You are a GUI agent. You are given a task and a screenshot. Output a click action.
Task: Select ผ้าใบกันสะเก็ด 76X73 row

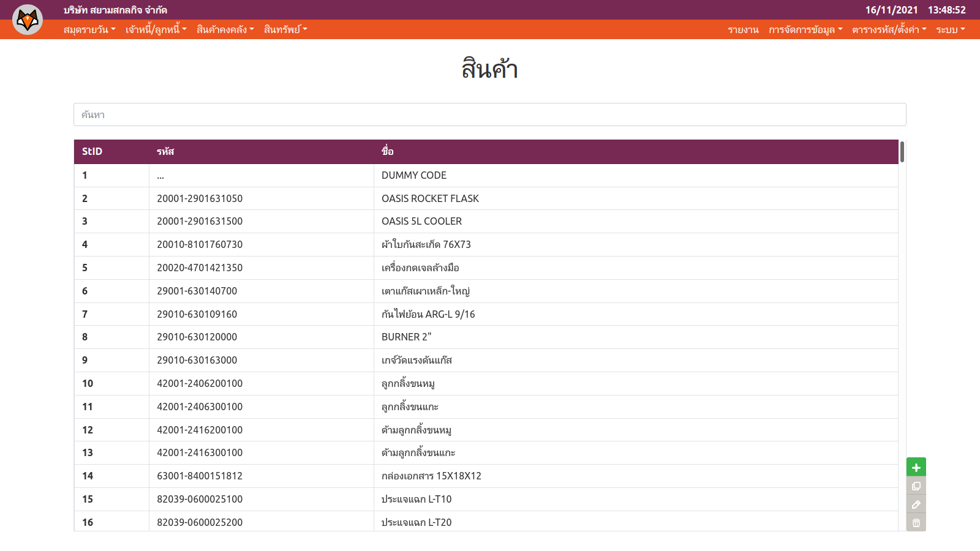click(x=486, y=244)
